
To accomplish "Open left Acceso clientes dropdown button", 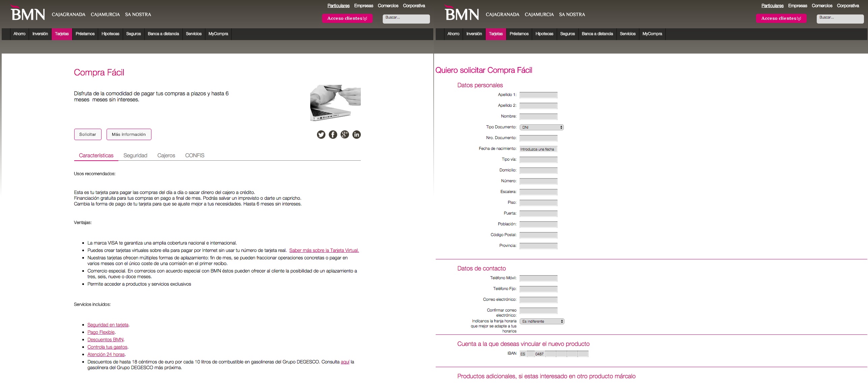I will coord(347,18).
